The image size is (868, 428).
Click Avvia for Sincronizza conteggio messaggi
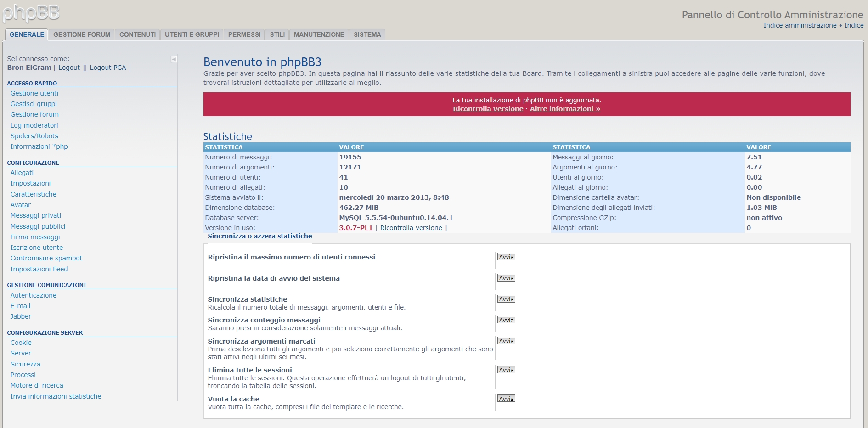[506, 320]
